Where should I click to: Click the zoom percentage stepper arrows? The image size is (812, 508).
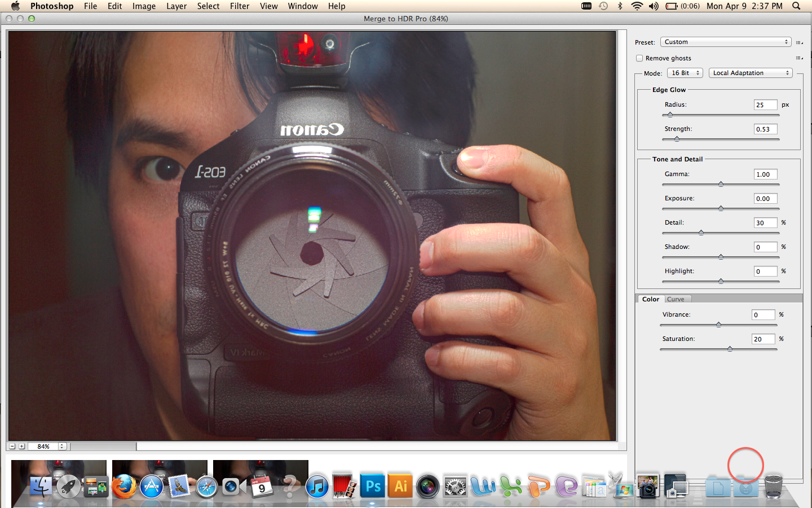click(62, 446)
